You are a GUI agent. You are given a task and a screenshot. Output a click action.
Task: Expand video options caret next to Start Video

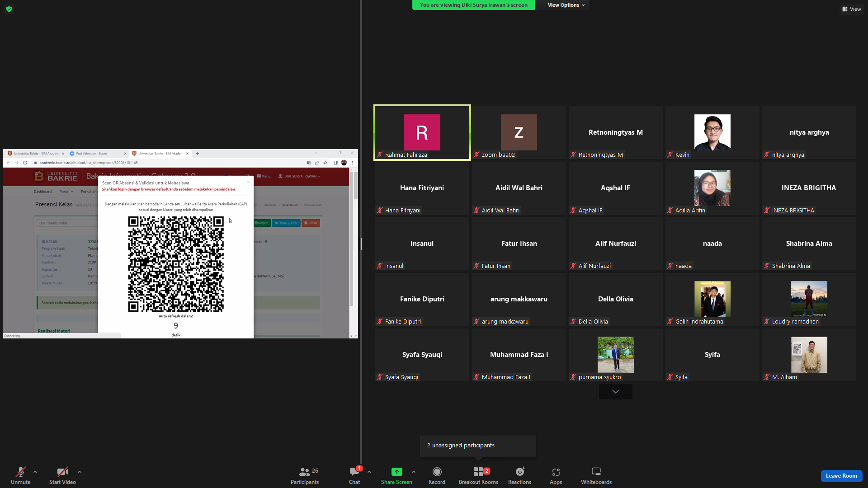(x=80, y=472)
